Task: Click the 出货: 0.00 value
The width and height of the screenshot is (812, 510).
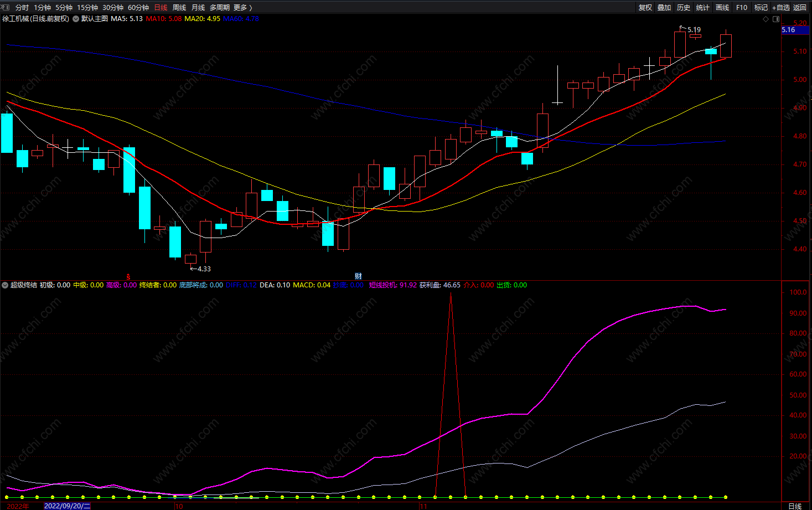Action: tap(512, 285)
